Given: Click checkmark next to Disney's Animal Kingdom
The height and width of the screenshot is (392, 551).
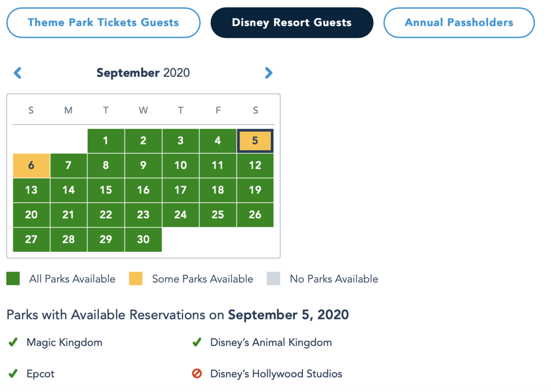Looking at the screenshot, I should point(197,342).
